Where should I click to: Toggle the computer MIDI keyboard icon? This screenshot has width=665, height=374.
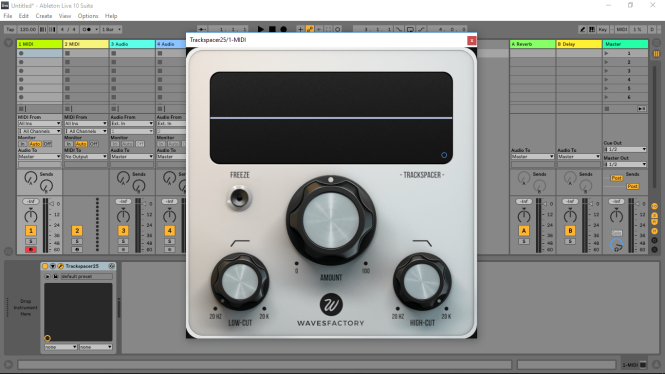pos(592,29)
